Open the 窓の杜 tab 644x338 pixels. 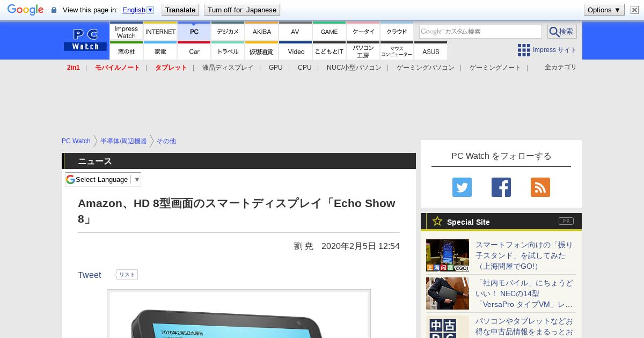tap(126, 51)
